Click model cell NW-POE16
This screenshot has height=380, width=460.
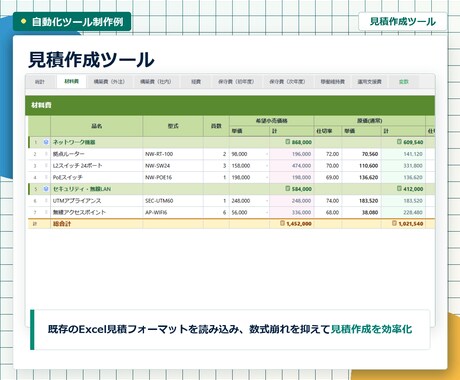coord(173,177)
